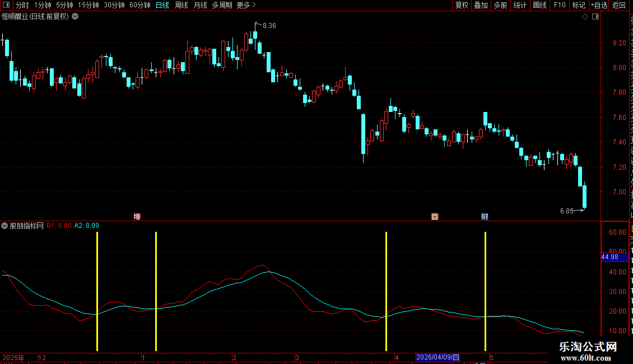Click the B1: 6.80 indicator value
The width and height of the screenshot is (633, 364).
(x=59, y=226)
